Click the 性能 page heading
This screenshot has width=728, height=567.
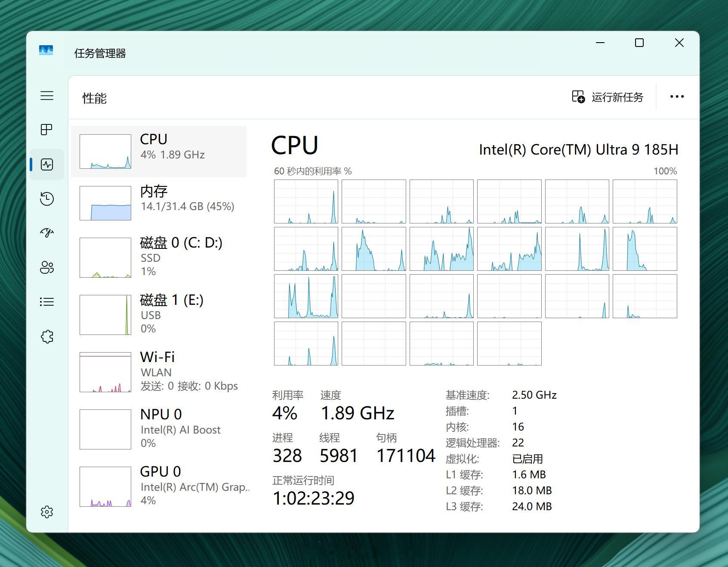(95, 98)
